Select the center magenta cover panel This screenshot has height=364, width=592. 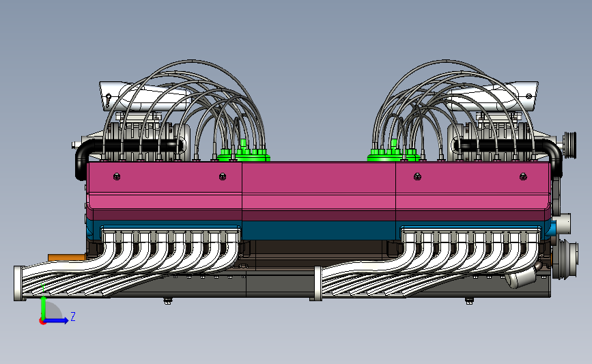tap(319, 191)
